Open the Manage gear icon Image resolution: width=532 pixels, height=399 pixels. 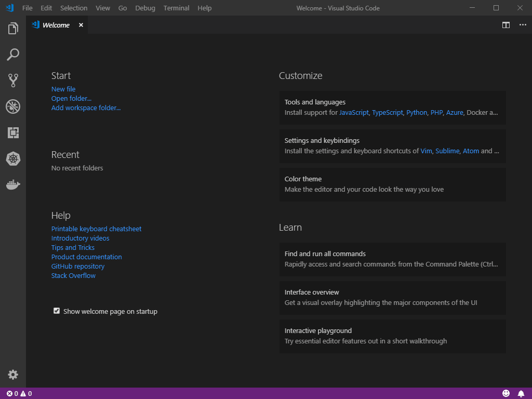[13, 375]
